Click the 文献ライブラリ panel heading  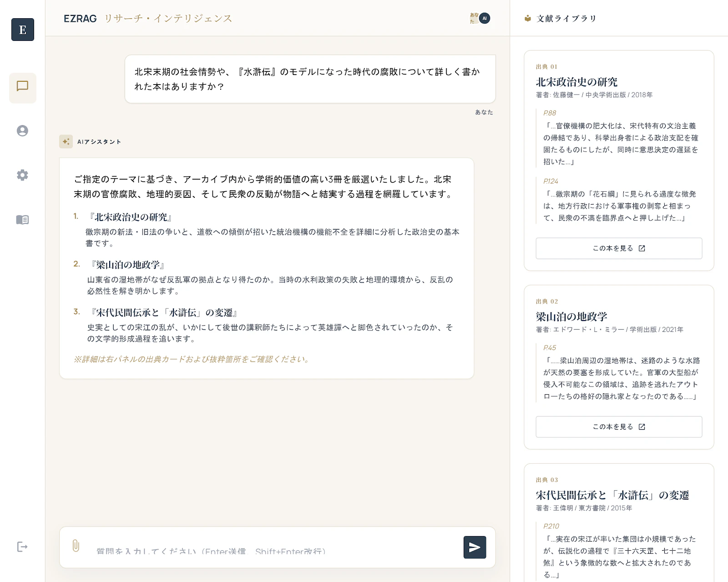(566, 19)
